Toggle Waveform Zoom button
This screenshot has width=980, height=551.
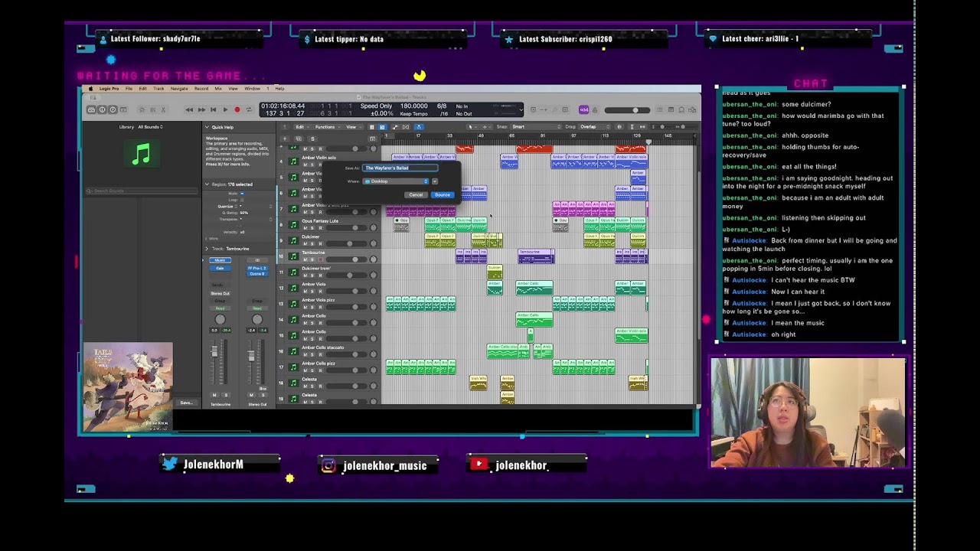[619, 127]
